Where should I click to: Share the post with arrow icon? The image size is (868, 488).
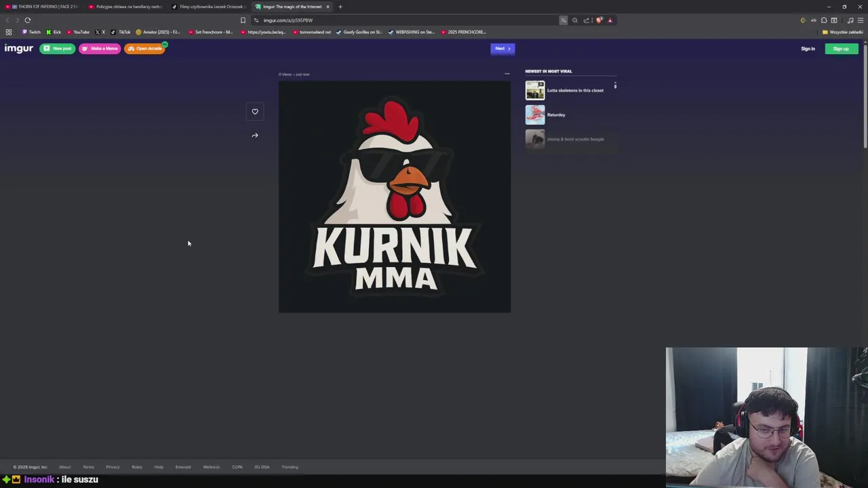click(255, 135)
